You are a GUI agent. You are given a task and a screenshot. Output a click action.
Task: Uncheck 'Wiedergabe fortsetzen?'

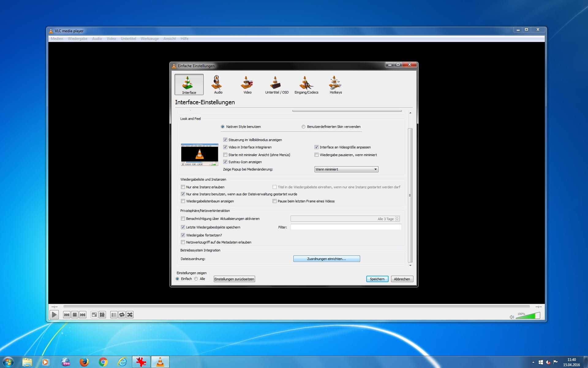183,235
